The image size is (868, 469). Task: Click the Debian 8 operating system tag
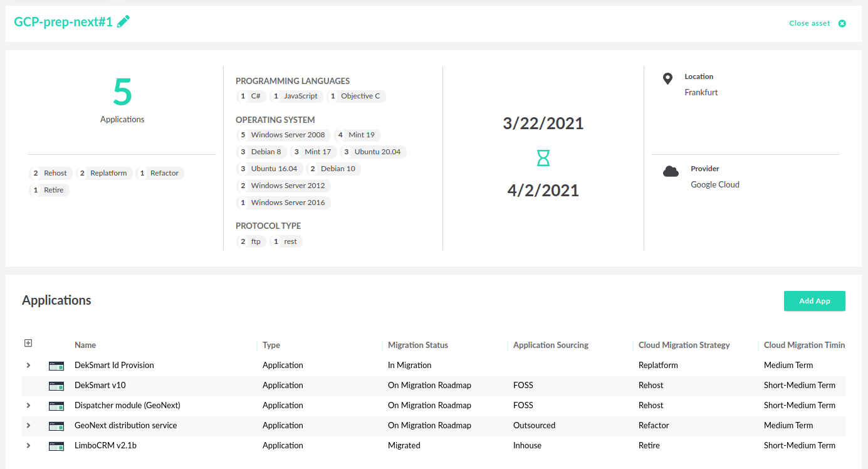tap(262, 152)
